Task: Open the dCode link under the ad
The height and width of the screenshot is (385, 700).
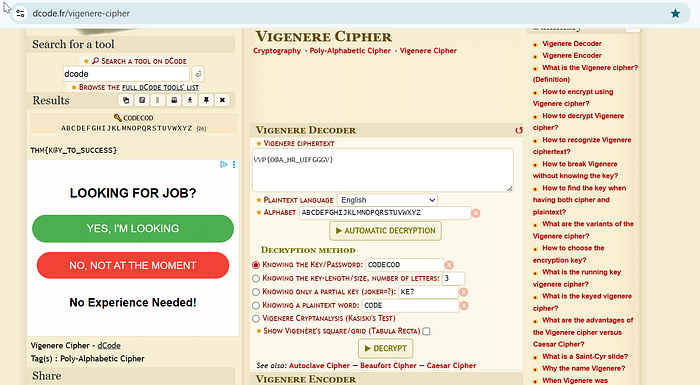Action: click(x=109, y=346)
